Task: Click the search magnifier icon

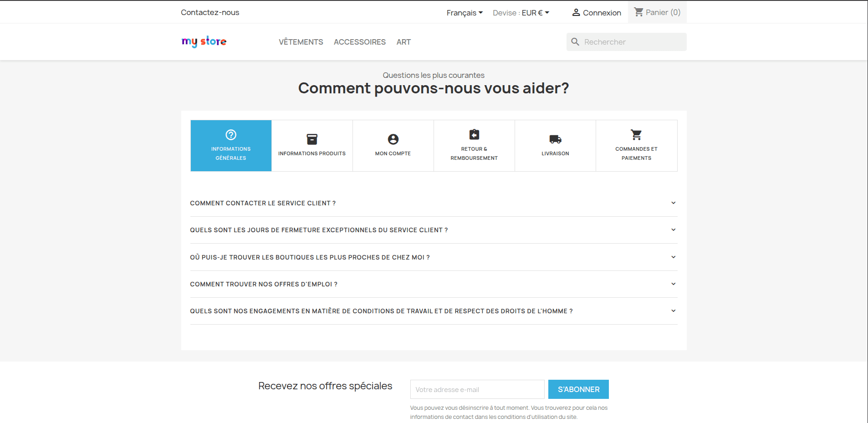Action: pyautogui.click(x=575, y=41)
